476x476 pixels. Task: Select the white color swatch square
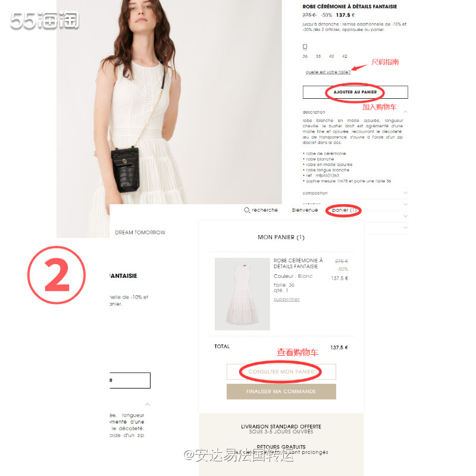click(x=305, y=46)
